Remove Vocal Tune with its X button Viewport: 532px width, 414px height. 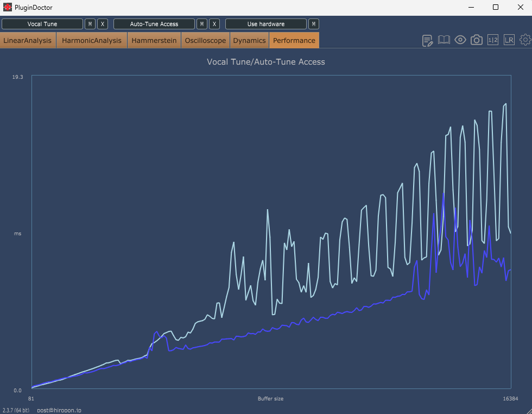103,24
